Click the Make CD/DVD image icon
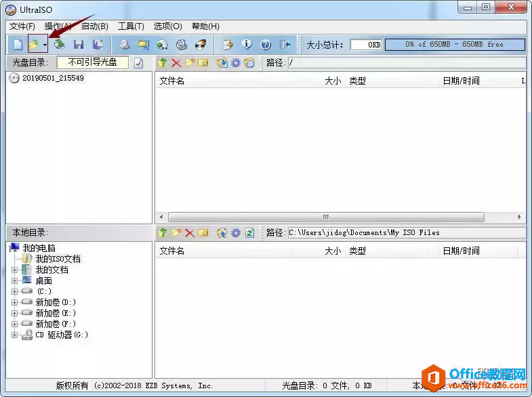The image size is (532, 397). pos(125,45)
